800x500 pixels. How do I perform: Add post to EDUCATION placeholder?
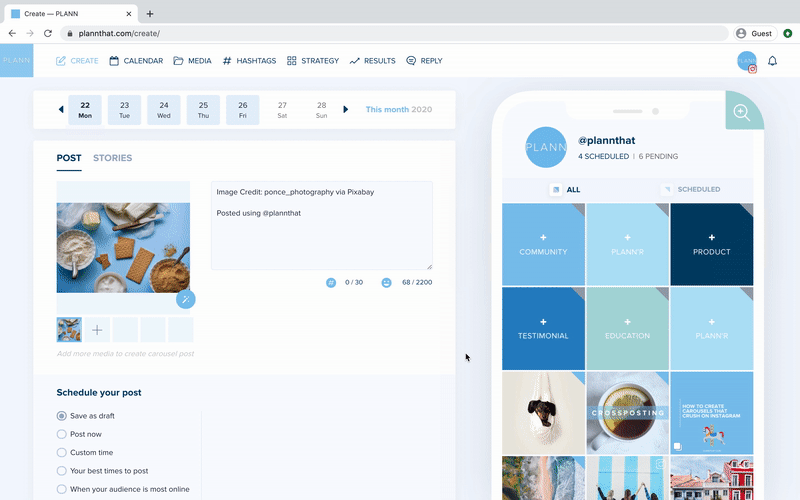click(x=628, y=329)
